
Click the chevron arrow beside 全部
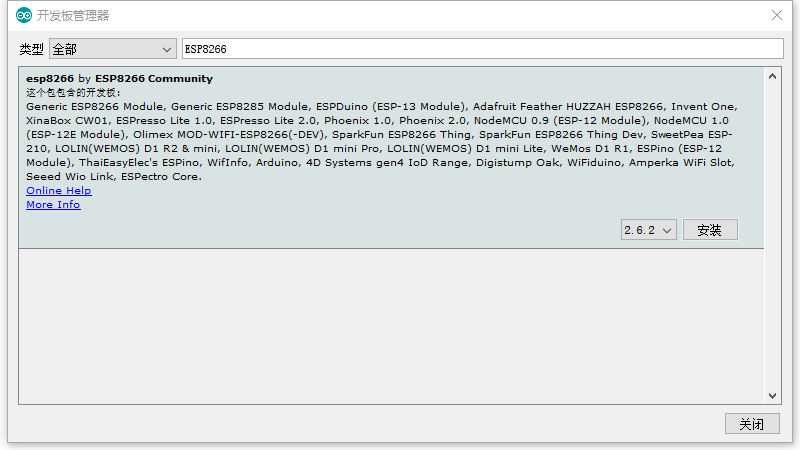point(166,49)
